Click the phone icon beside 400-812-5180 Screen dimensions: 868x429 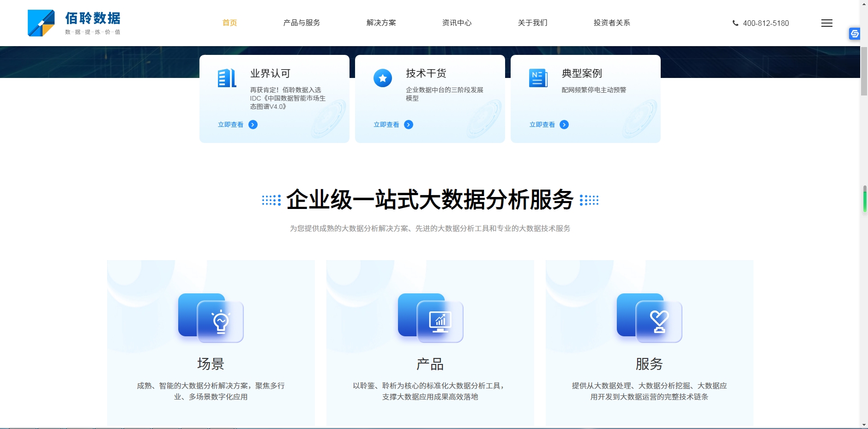735,23
